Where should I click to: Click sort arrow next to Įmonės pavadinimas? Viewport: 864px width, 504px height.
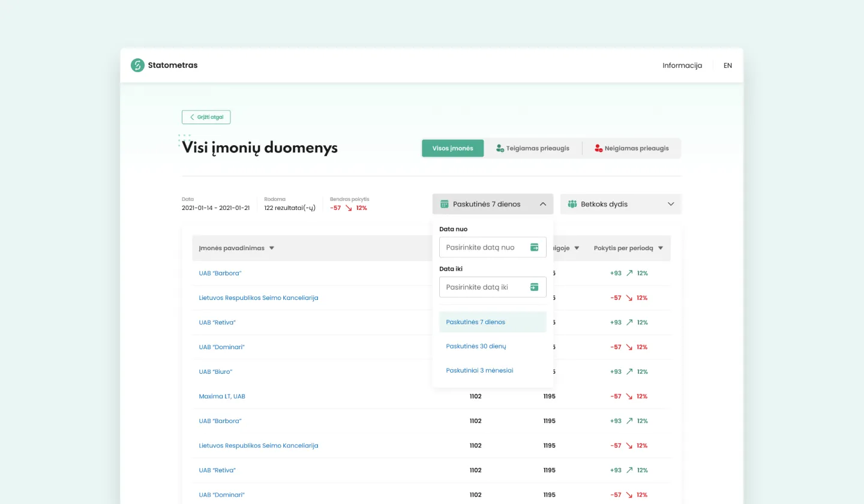[272, 248]
